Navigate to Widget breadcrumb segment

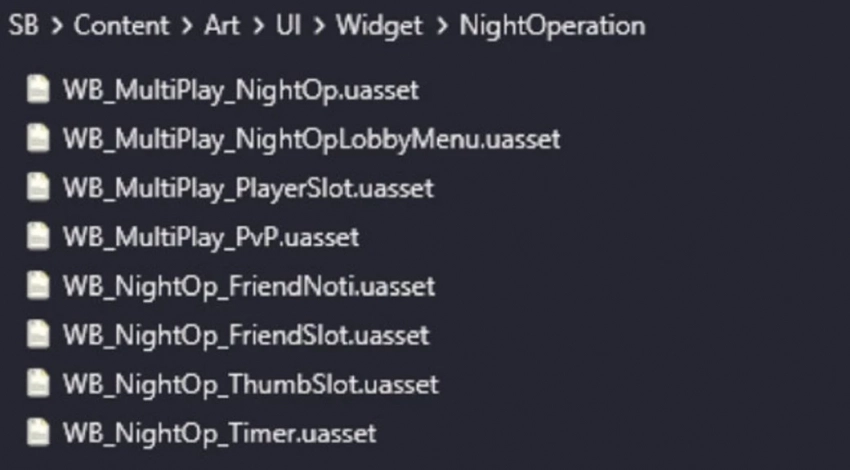click(378, 27)
